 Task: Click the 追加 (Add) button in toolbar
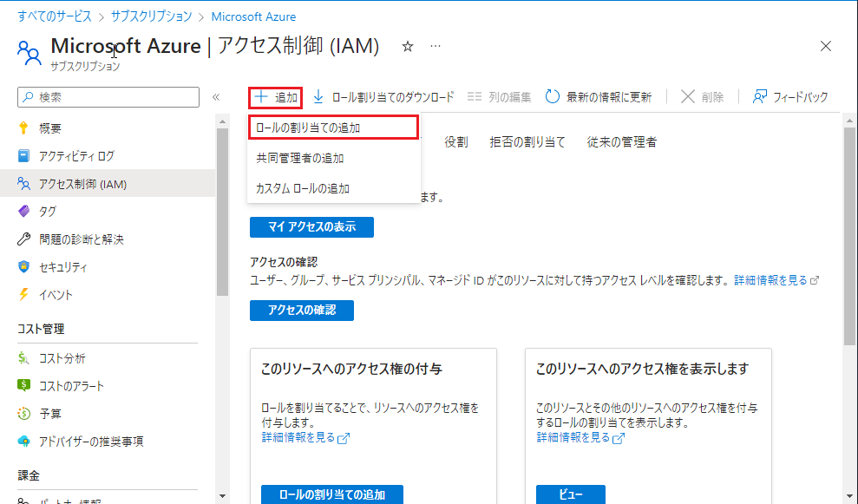tap(276, 97)
